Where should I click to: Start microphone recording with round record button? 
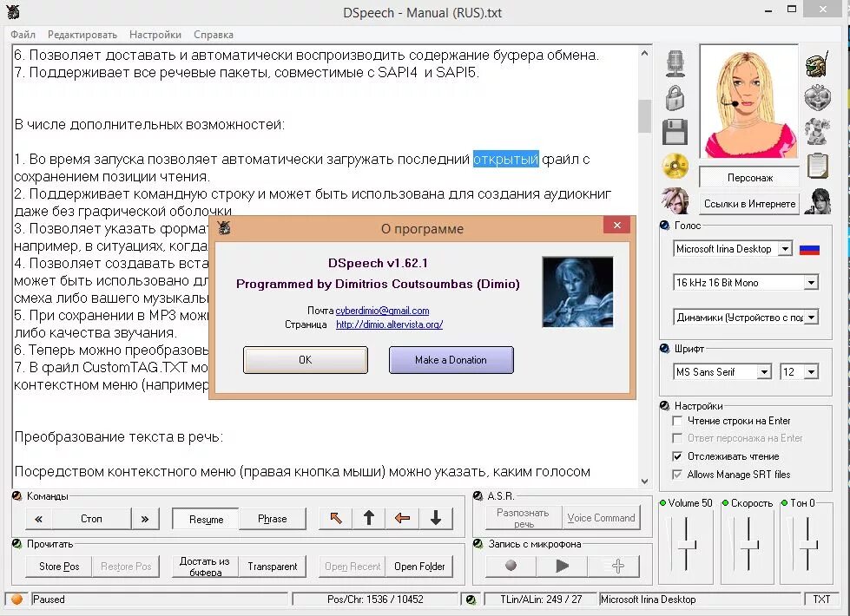tap(511, 567)
